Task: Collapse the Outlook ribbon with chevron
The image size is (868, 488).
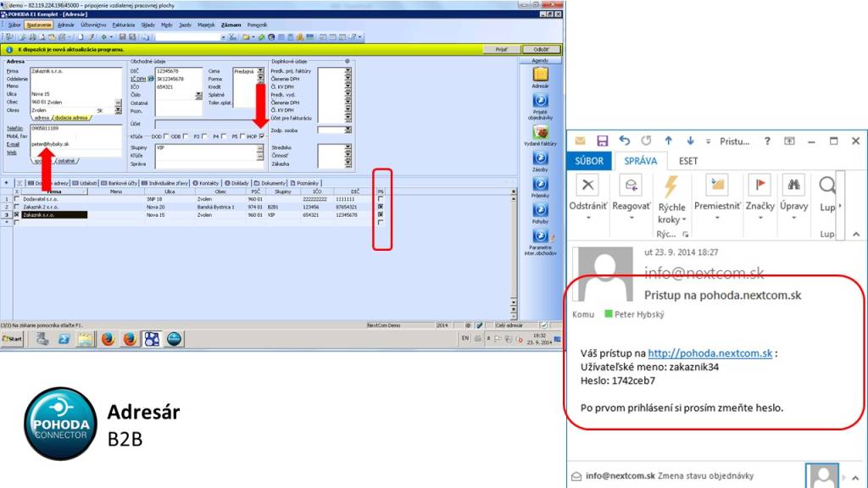Action: pos(856,234)
